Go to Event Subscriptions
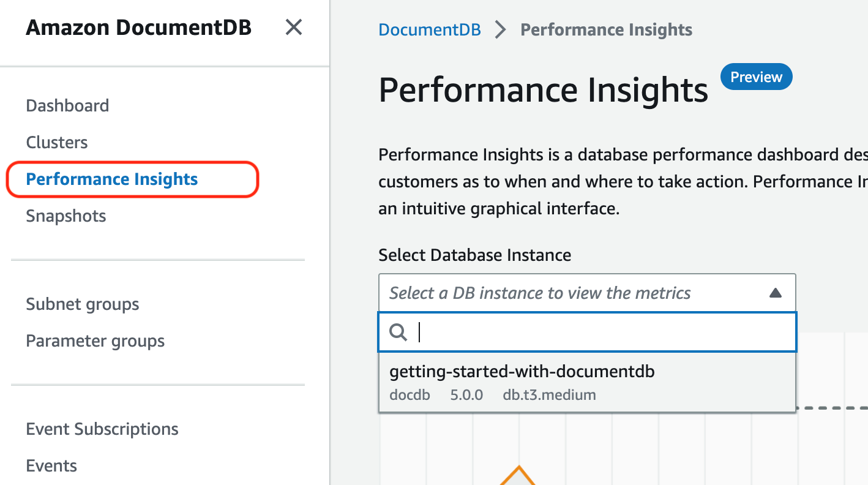868x485 pixels. pos(102,429)
